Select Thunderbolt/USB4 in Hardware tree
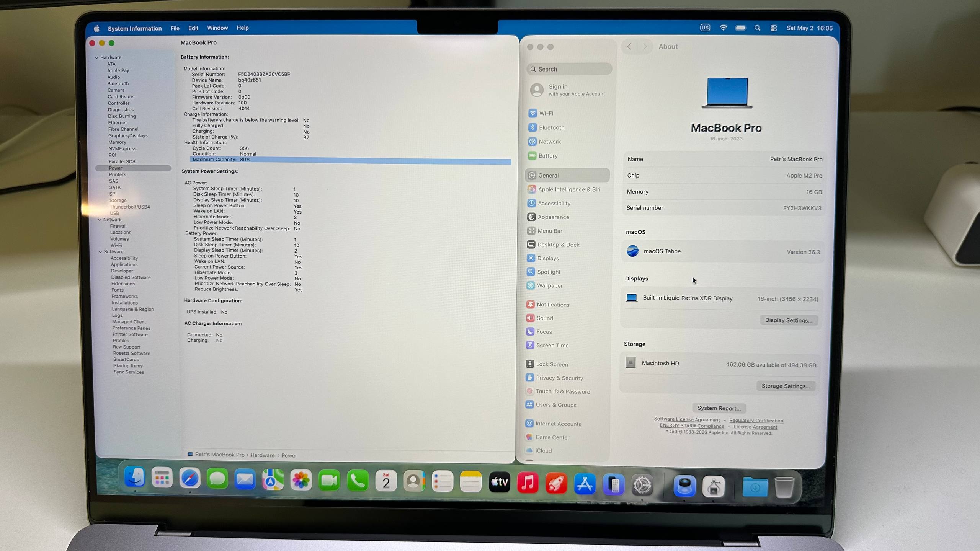 tap(130, 207)
